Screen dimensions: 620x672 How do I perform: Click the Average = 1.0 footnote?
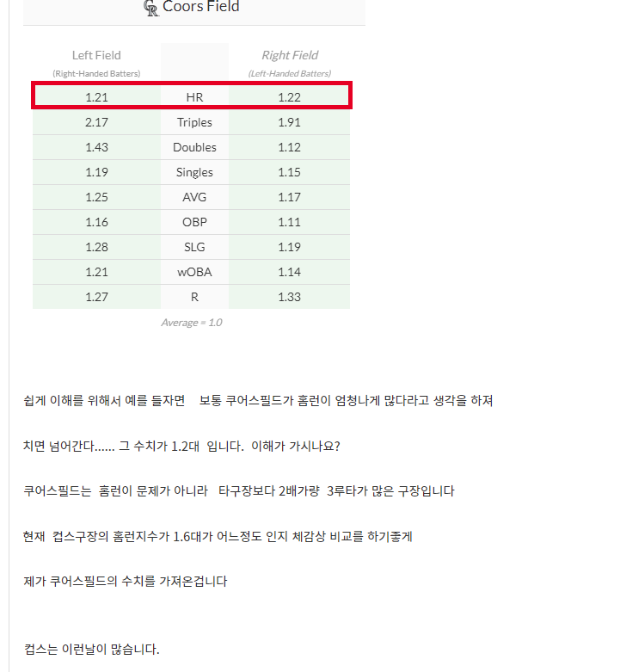tap(191, 323)
